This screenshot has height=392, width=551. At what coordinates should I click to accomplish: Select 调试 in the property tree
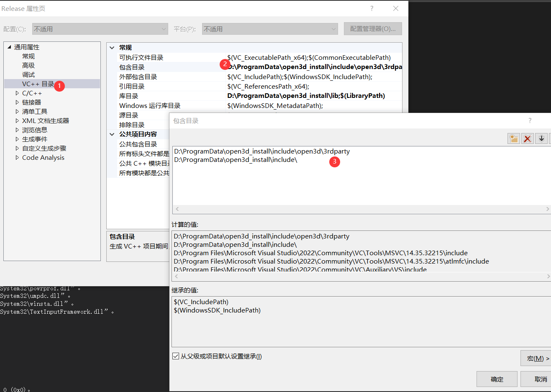click(x=28, y=74)
